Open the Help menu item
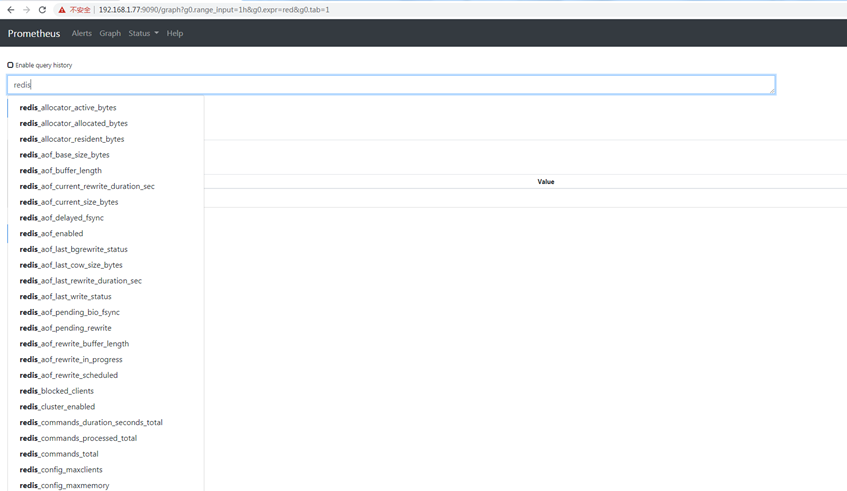The height and width of the screenshot is (491, 847). point(174,33)
